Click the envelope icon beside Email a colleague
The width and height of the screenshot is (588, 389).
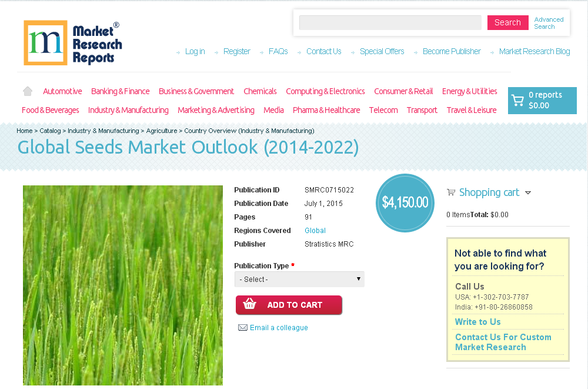click(243, 327)
